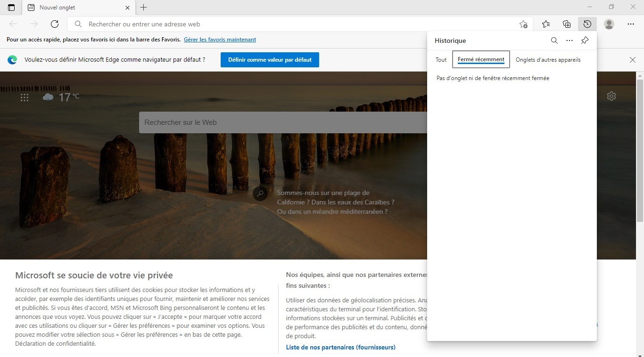Refresh the current page
This screenshot has width=644, height=357.
55,24
